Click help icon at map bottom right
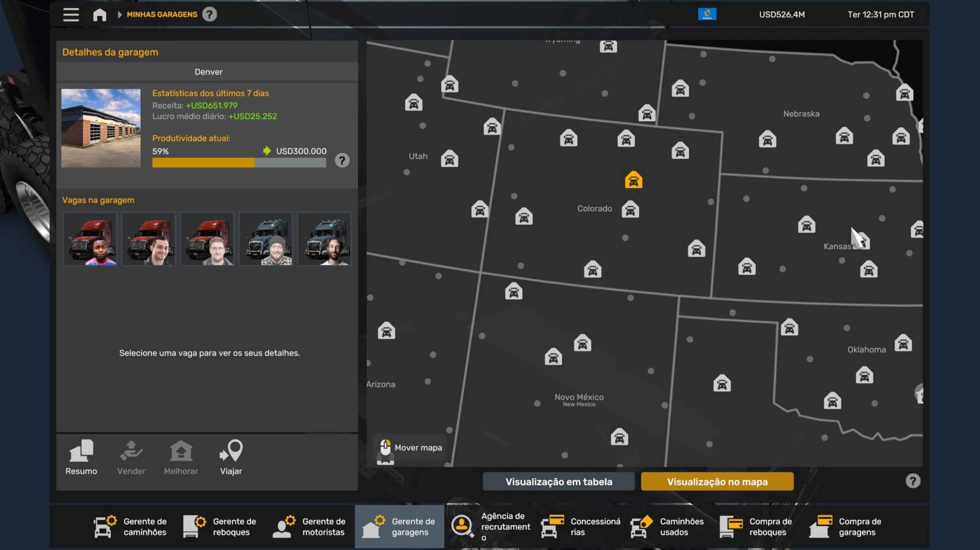 click(912, 481)
